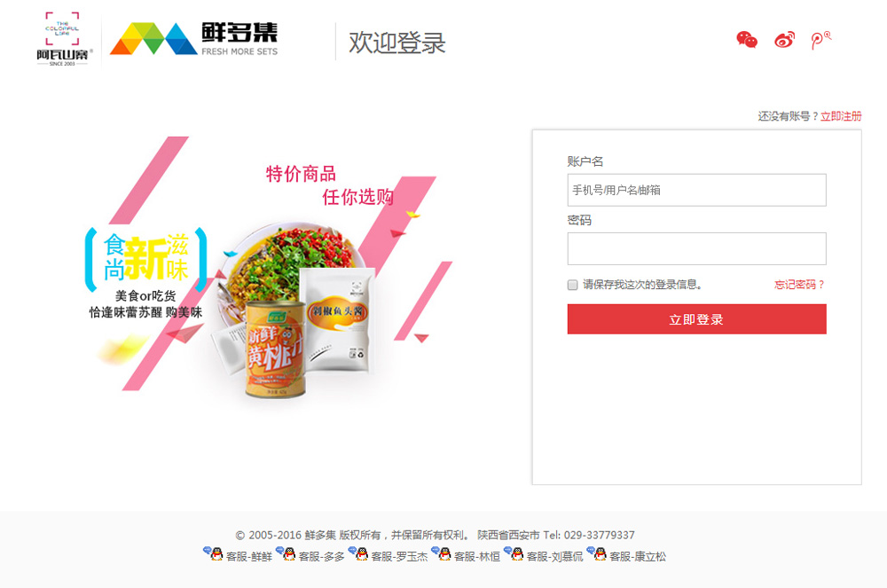Click the 忘记密码 forgot password link
Screen dimensions: 887x588
pos(799,285)
